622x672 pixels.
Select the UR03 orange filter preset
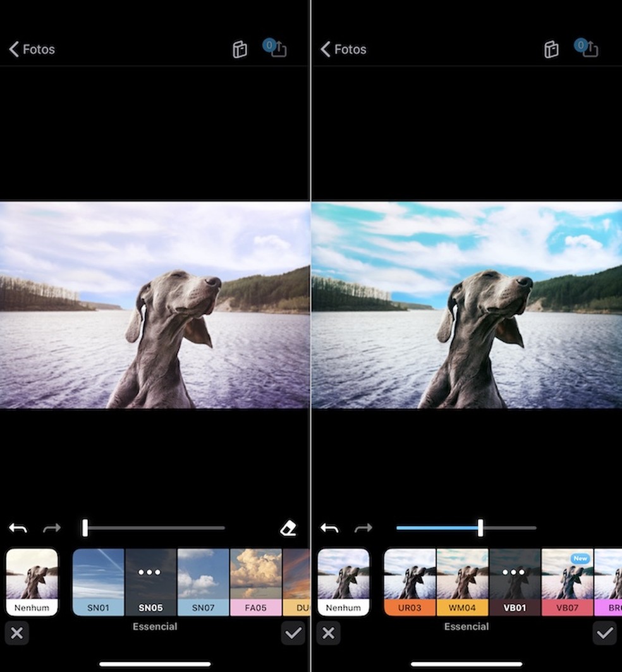tap(410, 580)
